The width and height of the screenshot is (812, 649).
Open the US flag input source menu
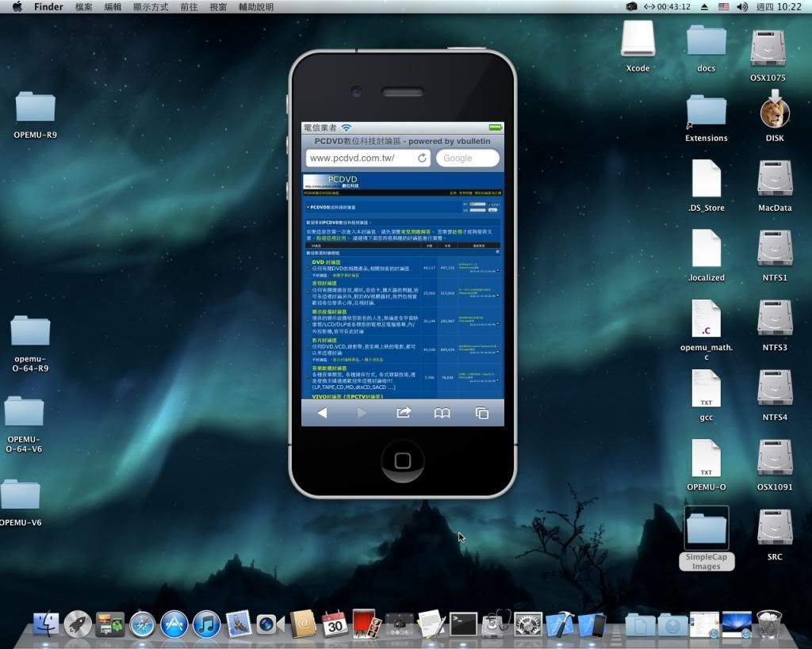[x=723, y=6]
